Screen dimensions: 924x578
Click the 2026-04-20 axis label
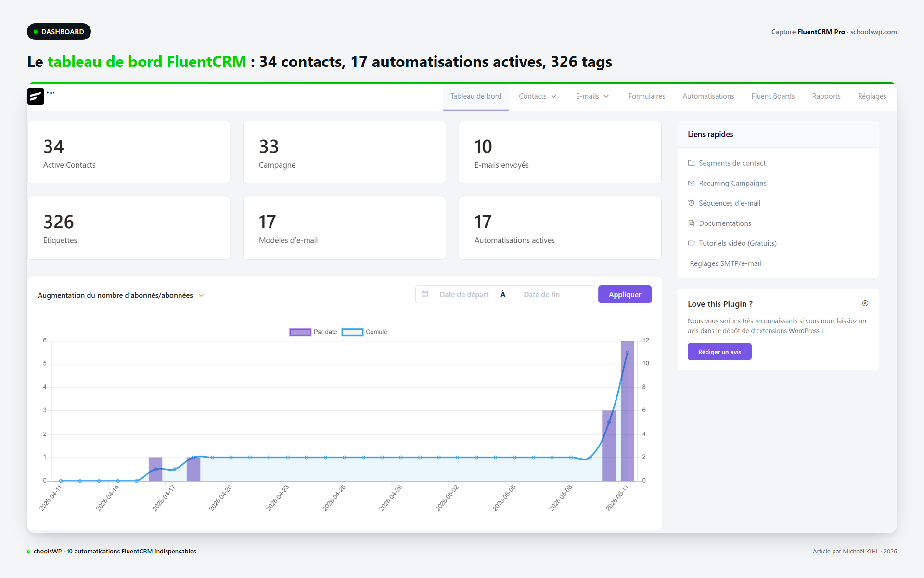click(220, 498)
